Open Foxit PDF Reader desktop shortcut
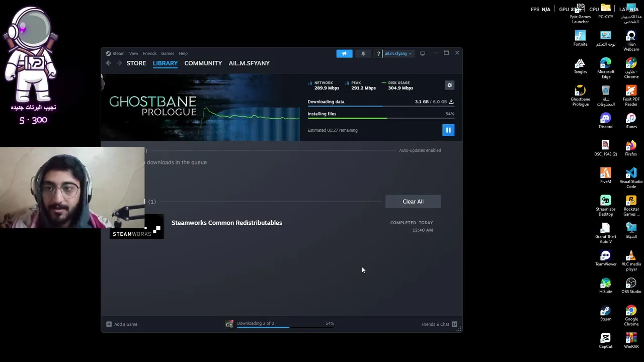This screenshot has height=362, width=644. (x=631, y=96)
